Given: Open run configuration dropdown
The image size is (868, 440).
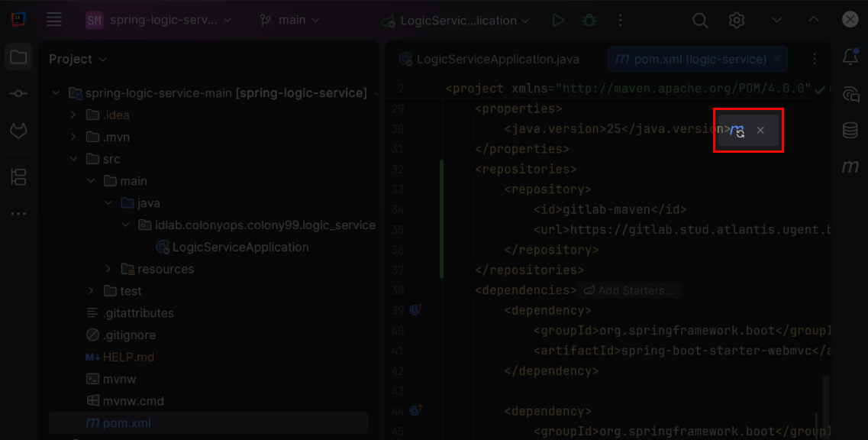Looking at the screenshot, I should point(456,21).
